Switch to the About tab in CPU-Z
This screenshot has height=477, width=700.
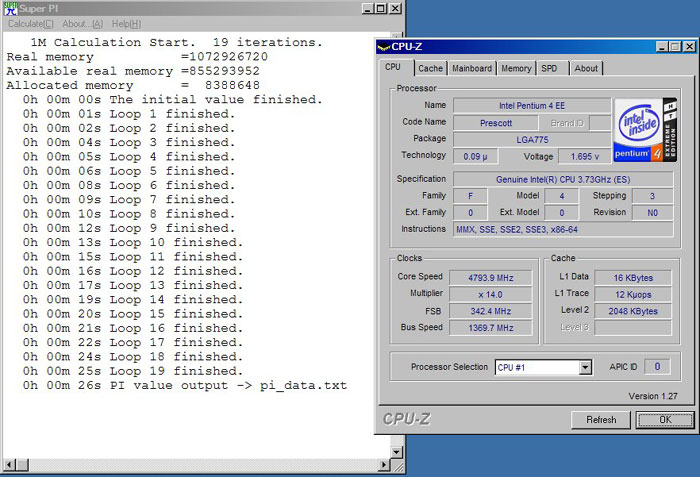pos(586,68)
